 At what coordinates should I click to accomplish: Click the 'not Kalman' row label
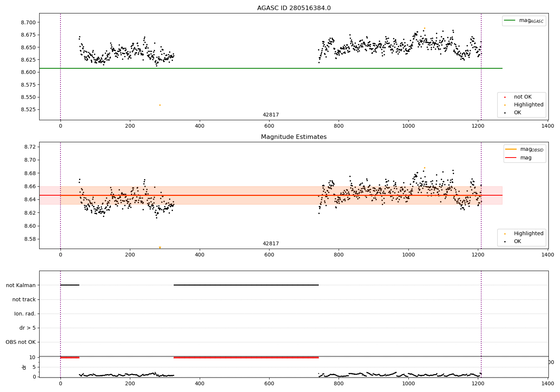pos(21,285)
